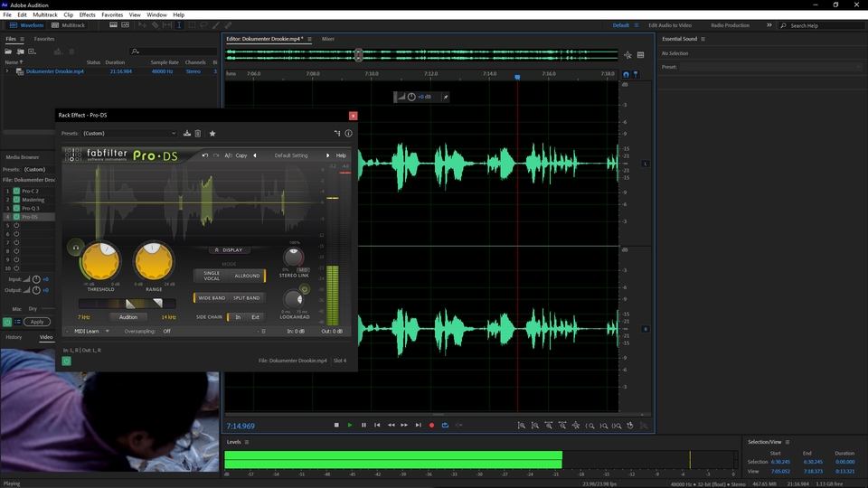
Task: Click Apply in Effects Rack
Action: tap(37, 322)
